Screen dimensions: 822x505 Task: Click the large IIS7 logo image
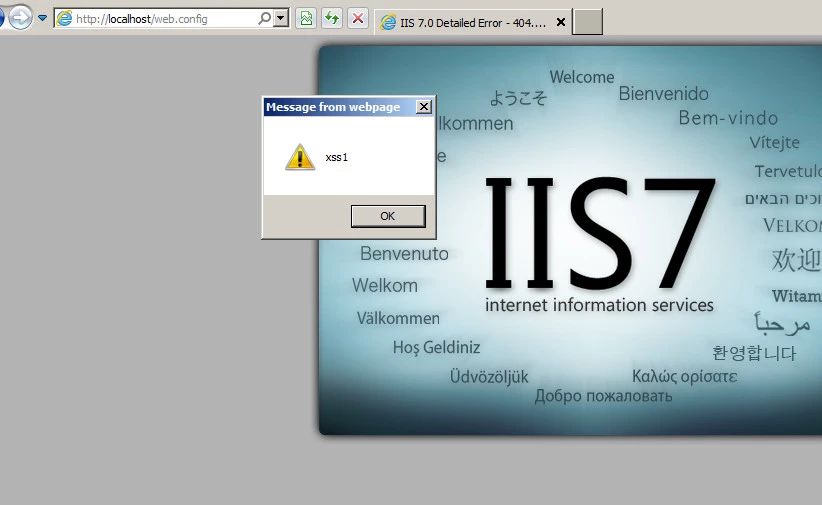point(600,233)
